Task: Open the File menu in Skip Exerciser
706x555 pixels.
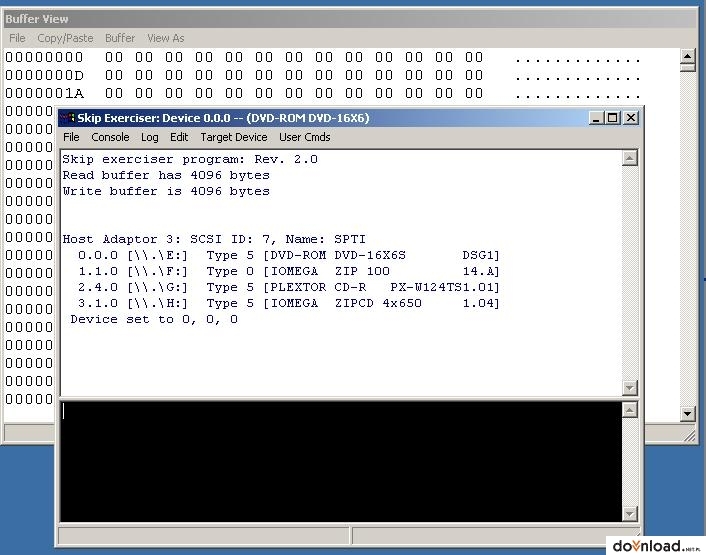Action: [71, 137]
